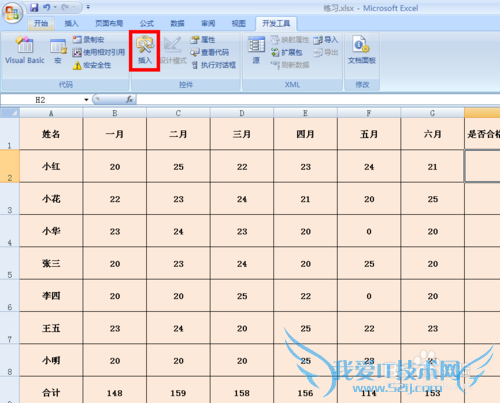Click into the formula bar input
The width and height of the screenshot is (500, 403).
coord(318,99)
